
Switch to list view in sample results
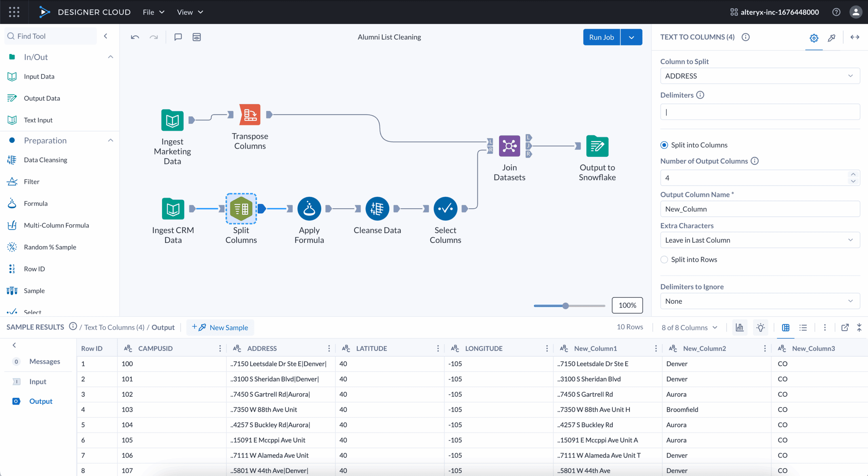point(803,327)
